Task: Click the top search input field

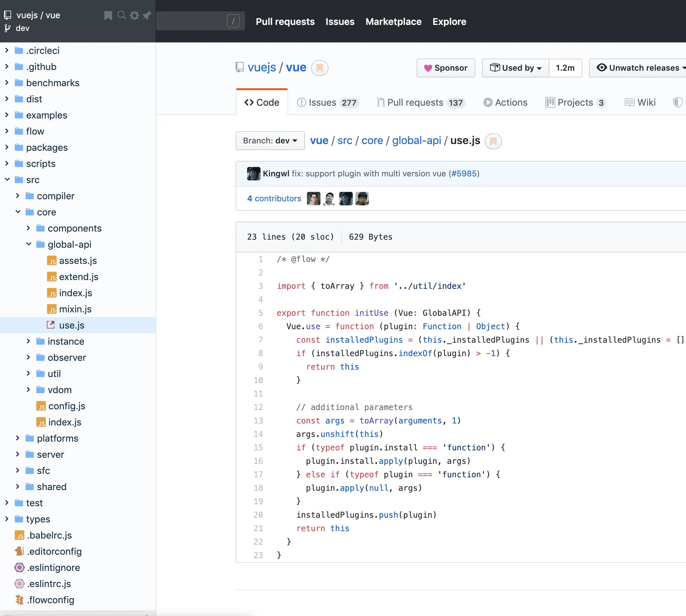Action: (x=193, y=21)
